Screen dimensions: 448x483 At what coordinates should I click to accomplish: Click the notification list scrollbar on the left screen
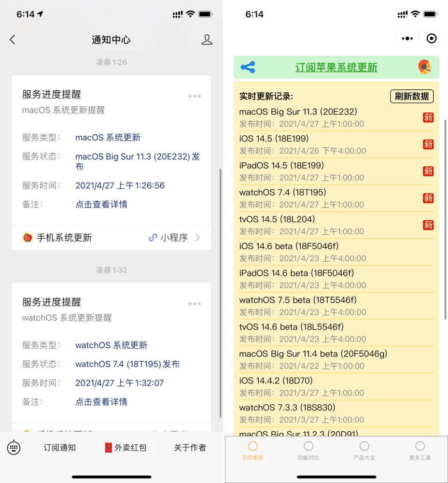coord(221,293)
